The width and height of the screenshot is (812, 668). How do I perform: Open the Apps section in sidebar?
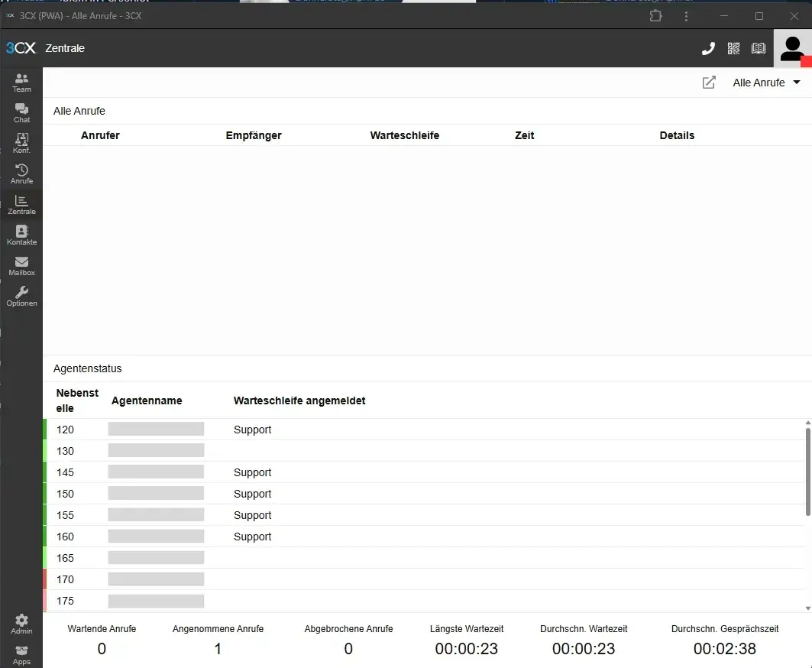[x=21, y=655]
